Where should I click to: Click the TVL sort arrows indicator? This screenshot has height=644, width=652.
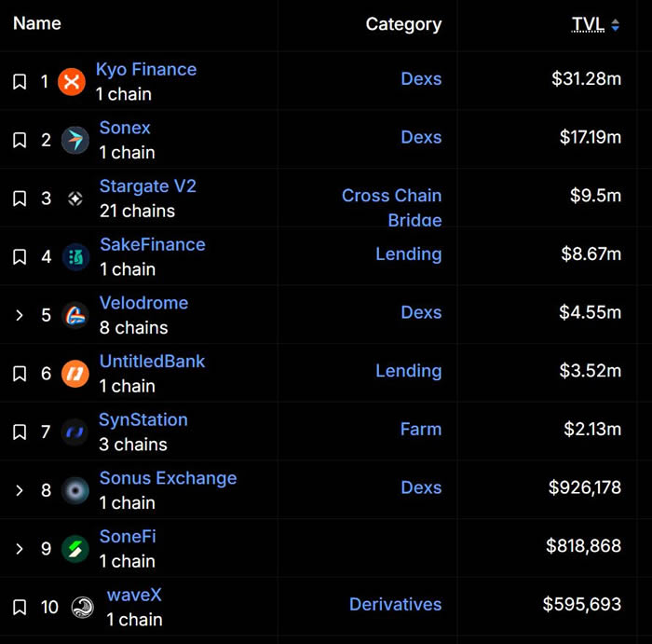coord(616,25)
